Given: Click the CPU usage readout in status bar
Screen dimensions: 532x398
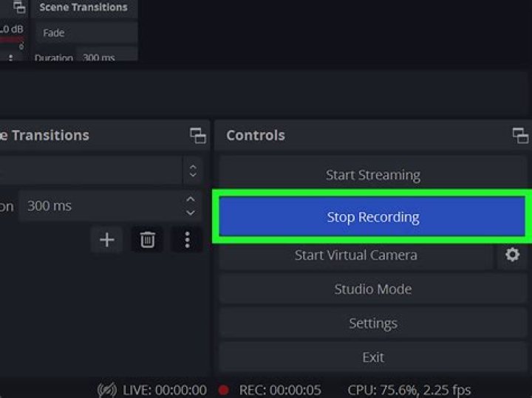Looking at the screenshot, I should 409,390.
